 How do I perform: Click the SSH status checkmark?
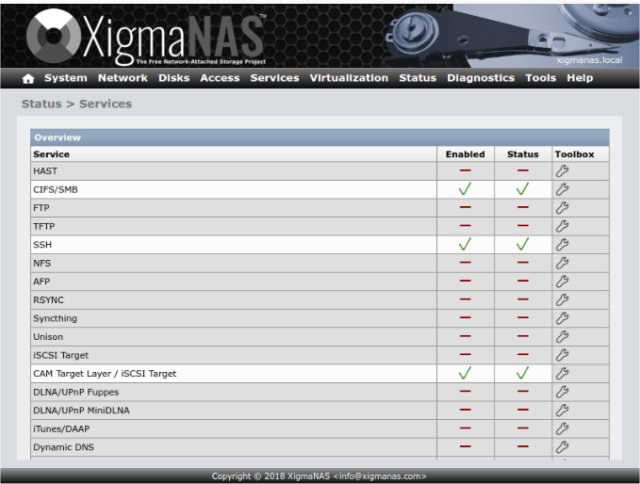pos(522,244)
